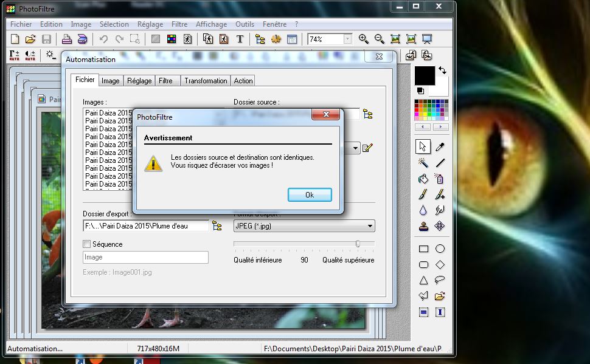Click the full screen monitor icon
Viewport: 590px width, 364px height.
427,39
